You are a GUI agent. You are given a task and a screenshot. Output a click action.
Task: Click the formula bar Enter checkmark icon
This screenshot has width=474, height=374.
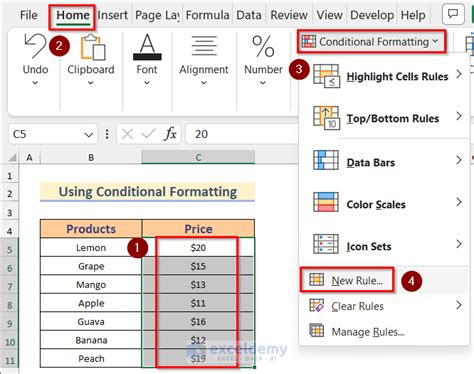point(148,134)
